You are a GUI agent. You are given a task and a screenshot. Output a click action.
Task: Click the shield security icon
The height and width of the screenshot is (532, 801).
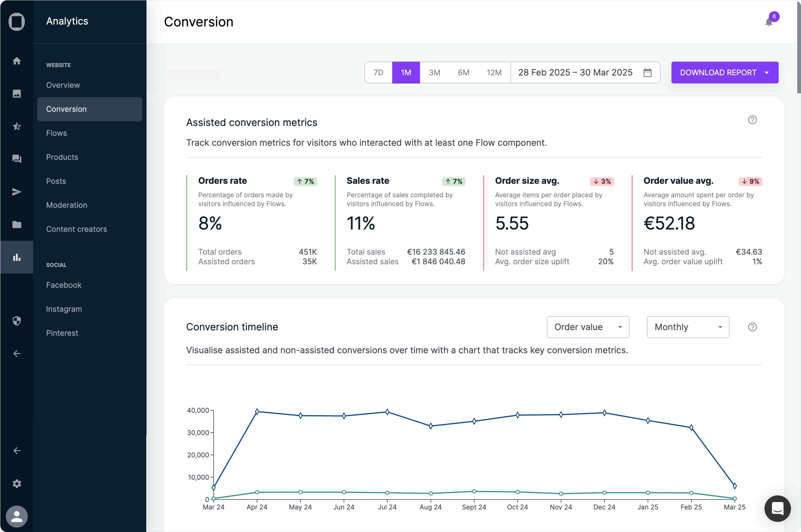17,321
